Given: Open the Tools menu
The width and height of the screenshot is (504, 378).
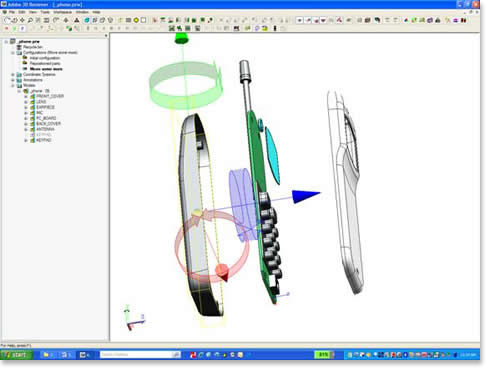Looking at the screenshot, I should (x=45, y=12).
